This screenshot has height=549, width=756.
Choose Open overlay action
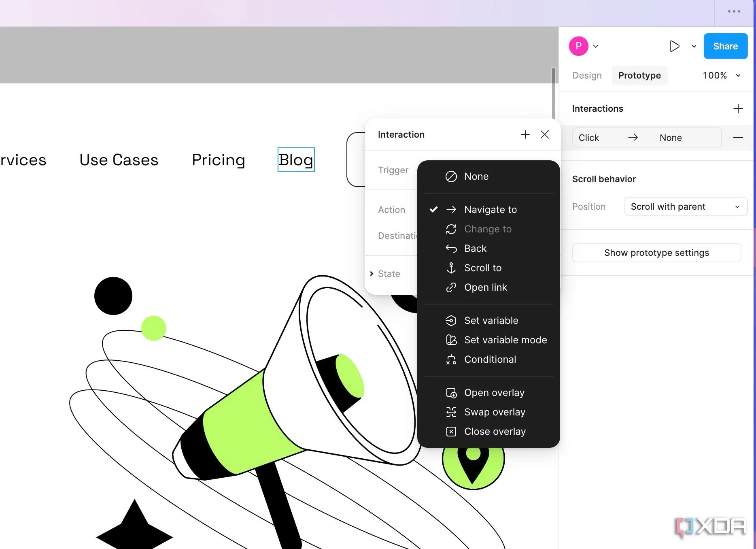tap(488, 393)
